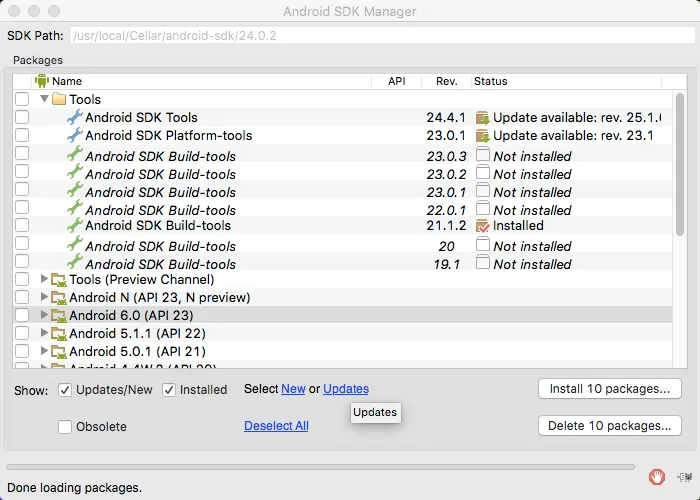Collapse the Tools group triangle

point(44,98)
